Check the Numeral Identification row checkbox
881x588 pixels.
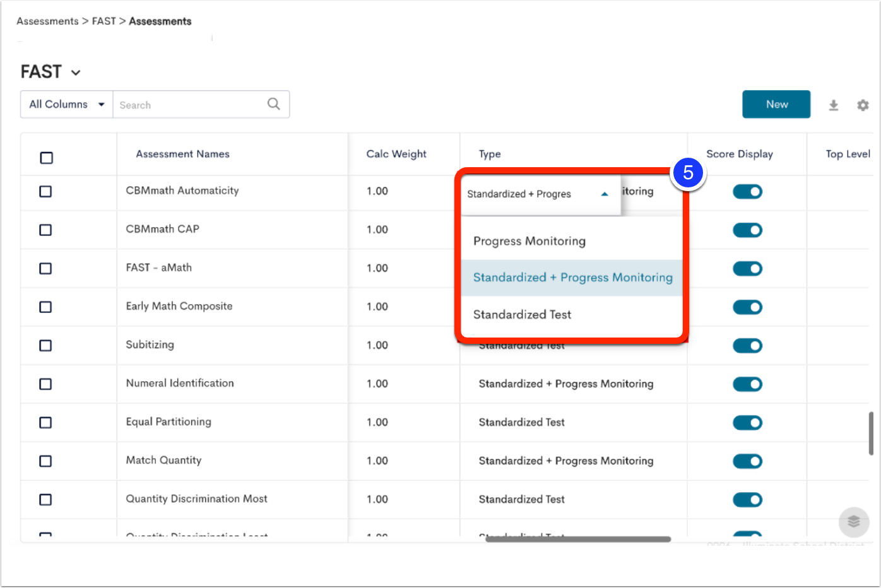(x=45, y=384)
